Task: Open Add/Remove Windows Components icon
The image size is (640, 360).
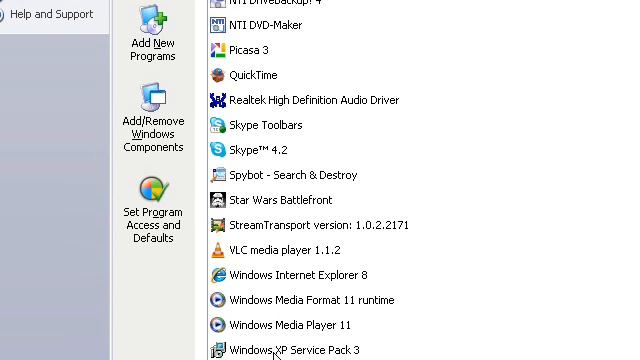Action: [x=153, y=97]
